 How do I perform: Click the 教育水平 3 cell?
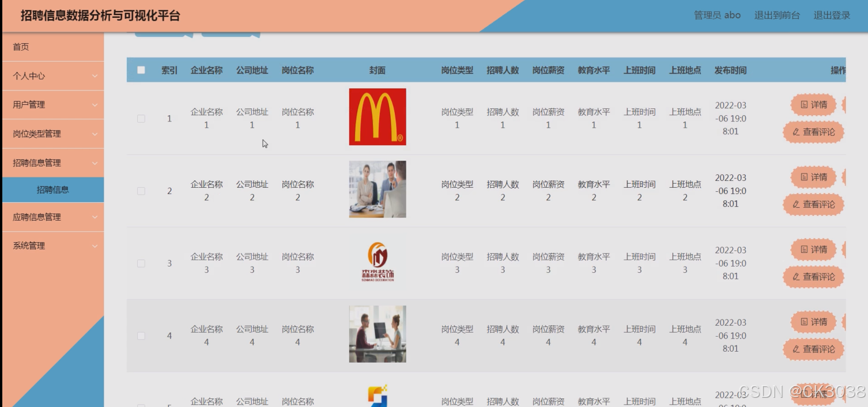coord(594,263)
